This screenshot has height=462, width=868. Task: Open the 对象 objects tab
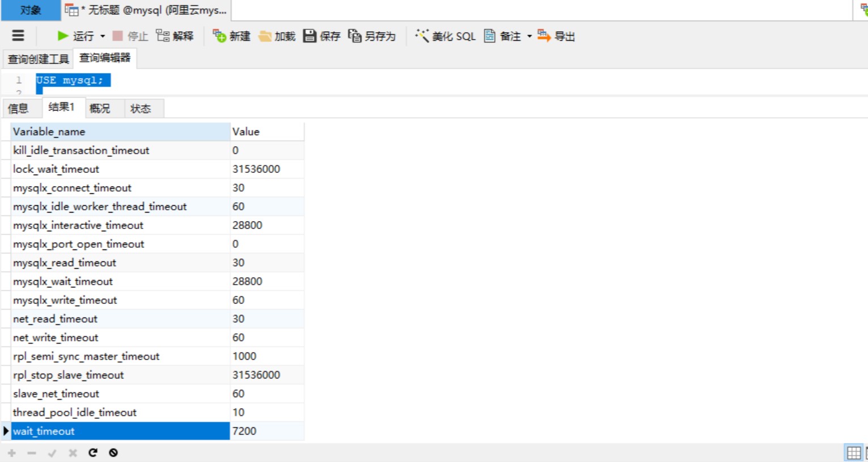pos(30,10)
